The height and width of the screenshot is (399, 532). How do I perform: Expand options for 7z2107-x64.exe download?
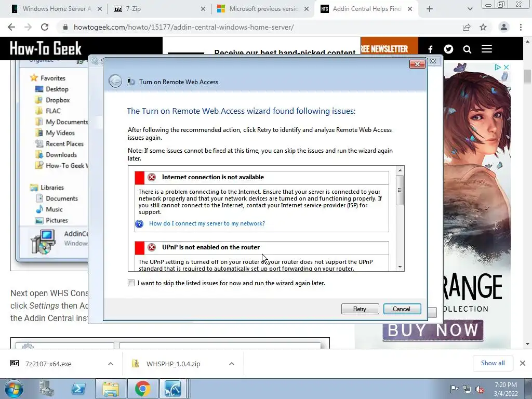[111, 364]
